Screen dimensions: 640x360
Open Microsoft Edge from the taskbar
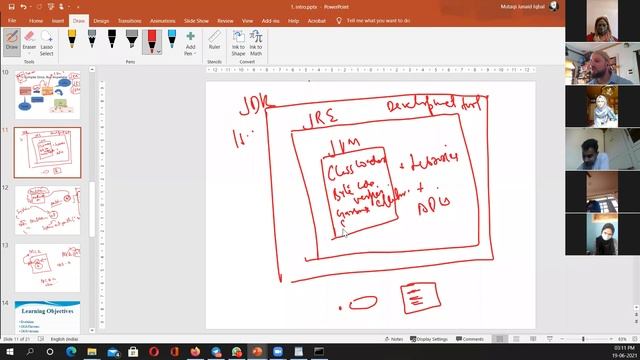point(71,351)
